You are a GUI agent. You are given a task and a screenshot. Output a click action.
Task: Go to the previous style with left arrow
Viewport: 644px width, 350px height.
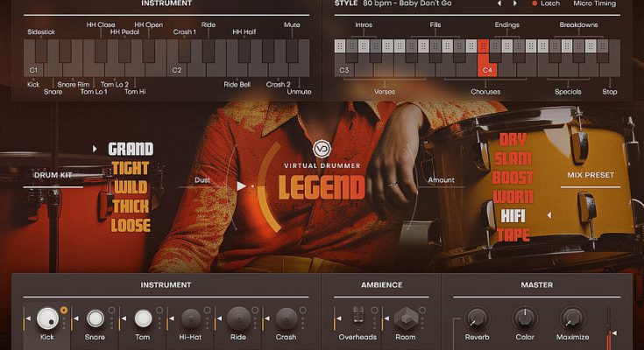tap(499, 3)
